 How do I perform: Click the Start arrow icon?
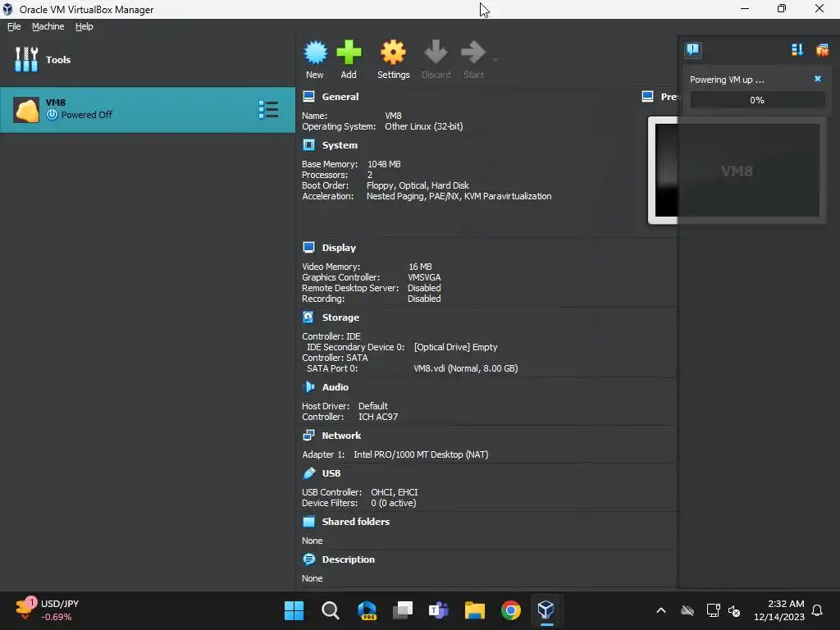[473, 52]
